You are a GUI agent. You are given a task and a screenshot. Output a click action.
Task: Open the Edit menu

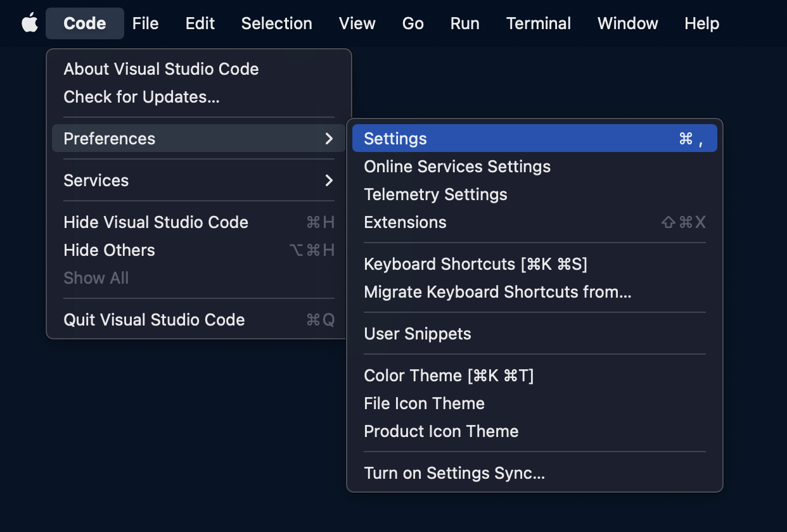pos(200,23)
